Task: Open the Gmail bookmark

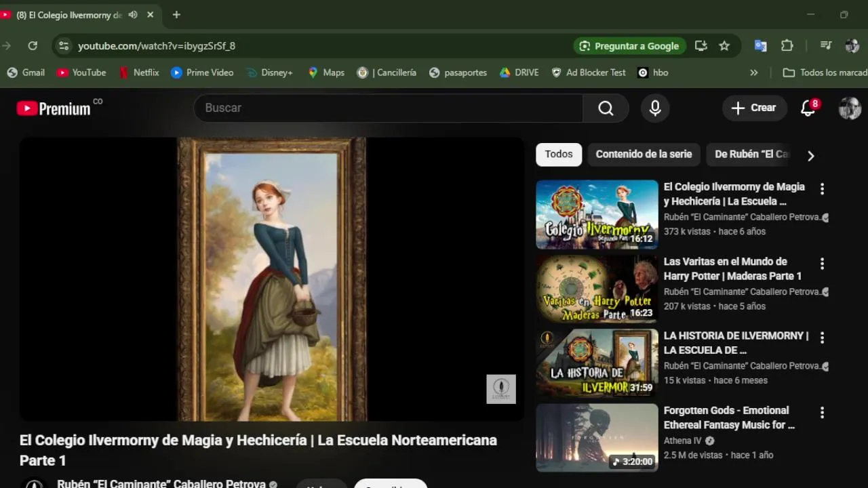Action: 26,73
